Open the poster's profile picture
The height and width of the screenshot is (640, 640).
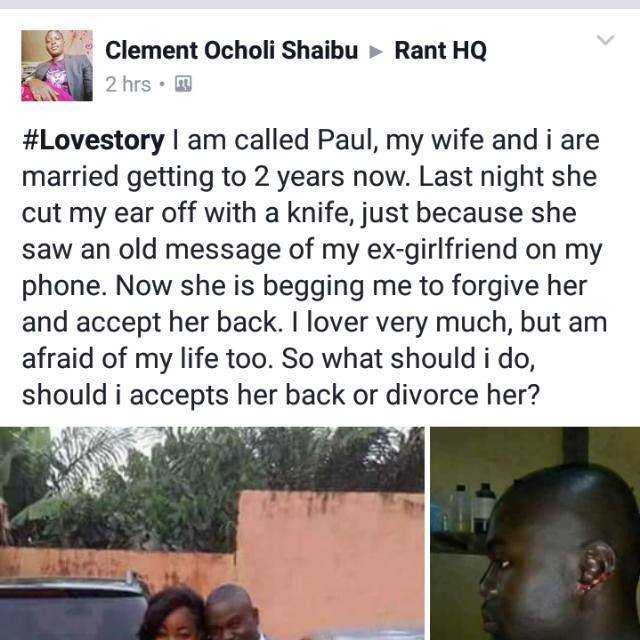57,65
